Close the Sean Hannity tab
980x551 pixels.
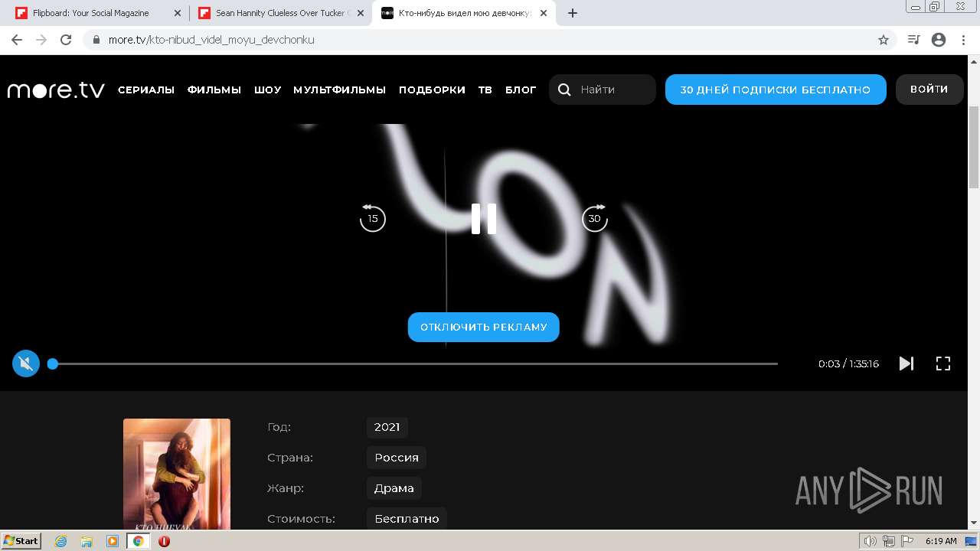coord(361,13)
